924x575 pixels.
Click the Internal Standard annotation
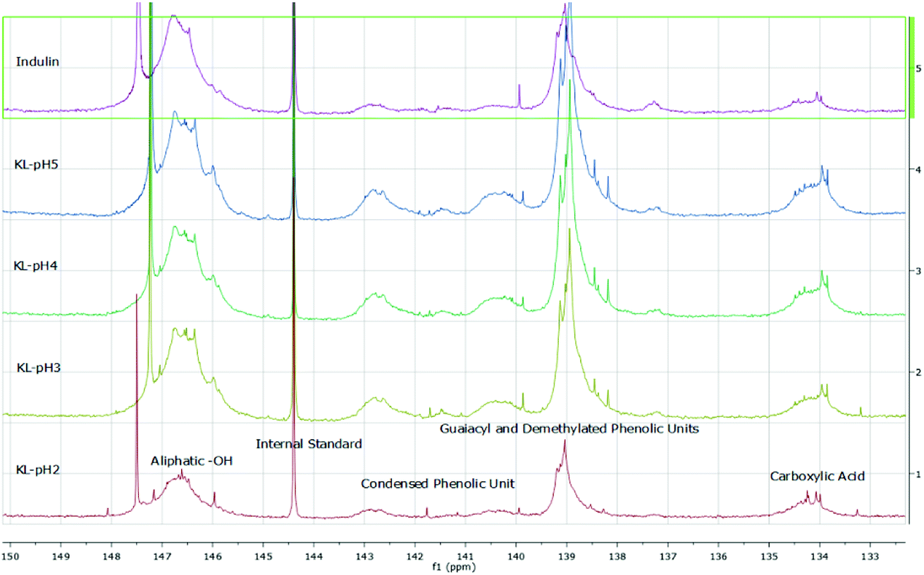[x=309, y=444]
